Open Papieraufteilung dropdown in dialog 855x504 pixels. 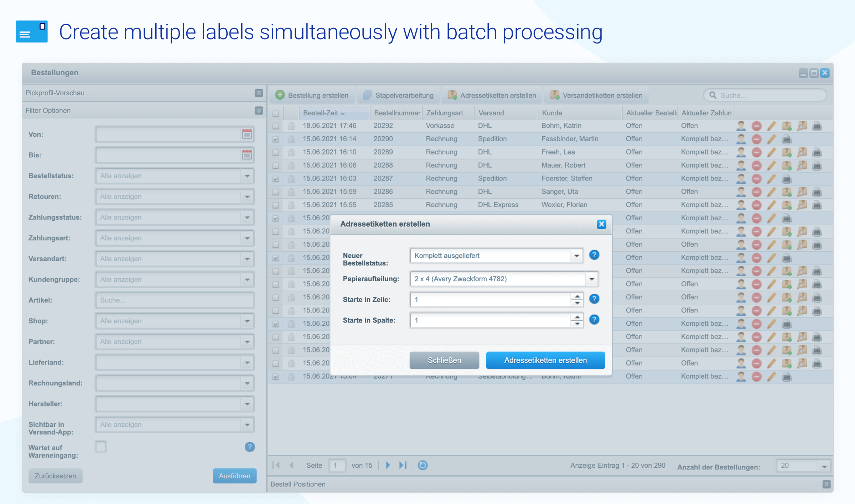pyautogui.click(x=591, y=279)
